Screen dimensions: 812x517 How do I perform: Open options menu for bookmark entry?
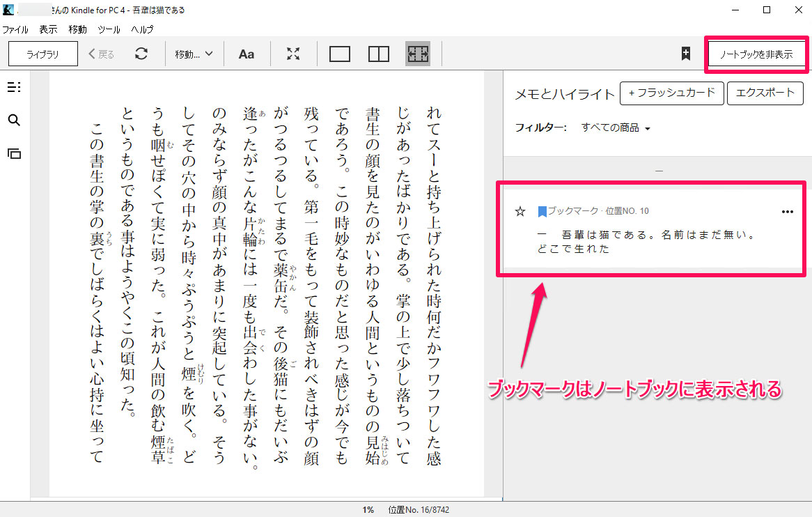(788, 211)
